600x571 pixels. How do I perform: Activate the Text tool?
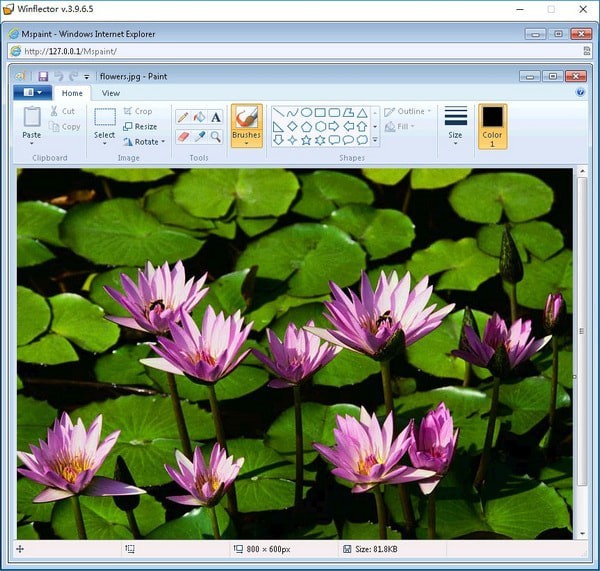point(215,117)
